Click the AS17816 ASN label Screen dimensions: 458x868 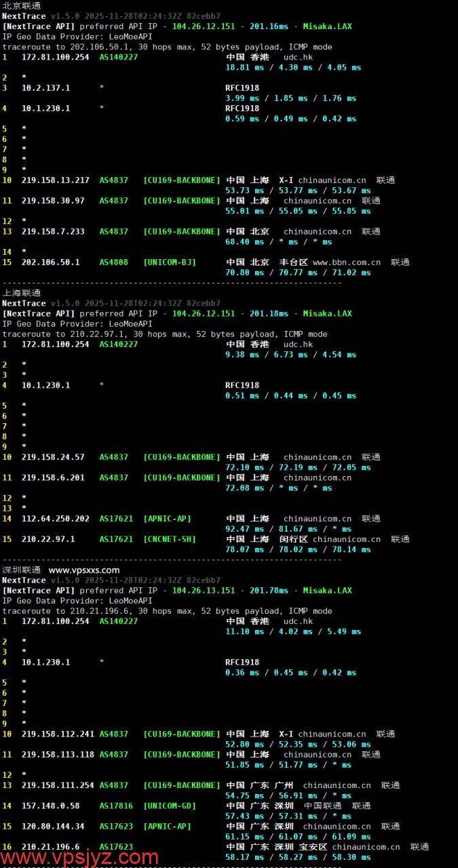(x=116, y=806)
